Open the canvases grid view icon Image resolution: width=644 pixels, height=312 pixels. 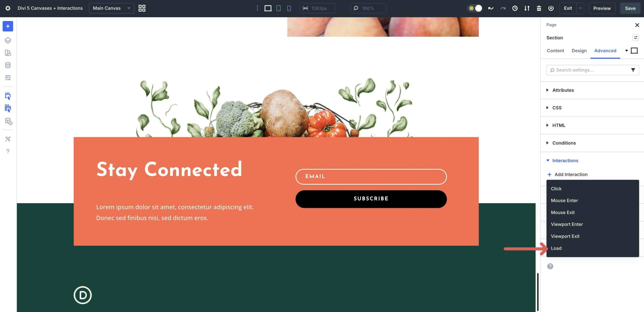(142, 8)
